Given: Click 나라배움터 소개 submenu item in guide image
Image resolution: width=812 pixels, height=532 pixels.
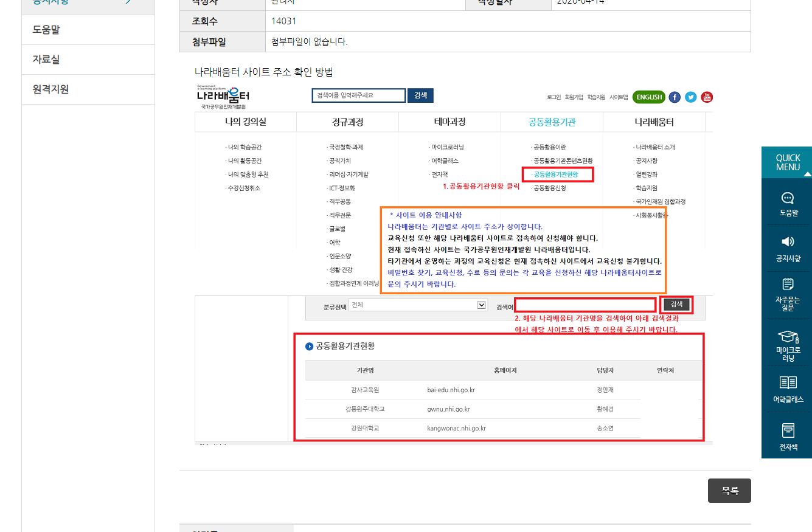Looking at the screenshot, I should click(654, 147).
